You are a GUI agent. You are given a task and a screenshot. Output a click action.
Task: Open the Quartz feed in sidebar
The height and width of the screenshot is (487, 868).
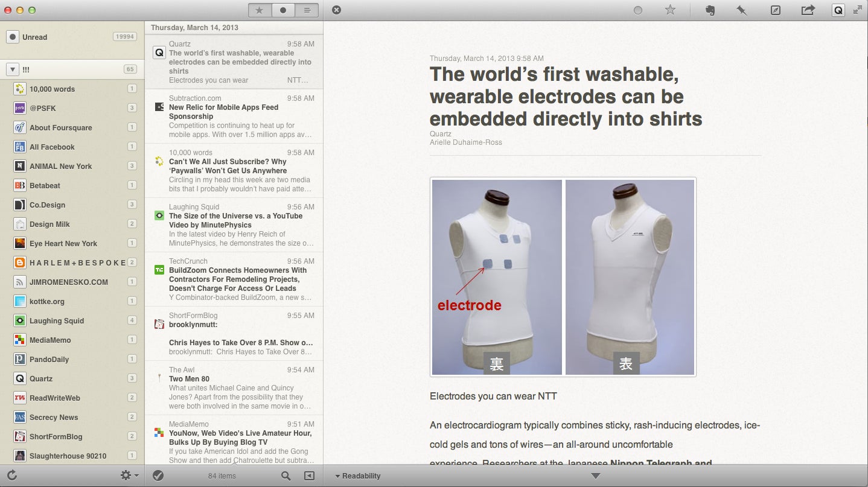[x=72, y=378]
